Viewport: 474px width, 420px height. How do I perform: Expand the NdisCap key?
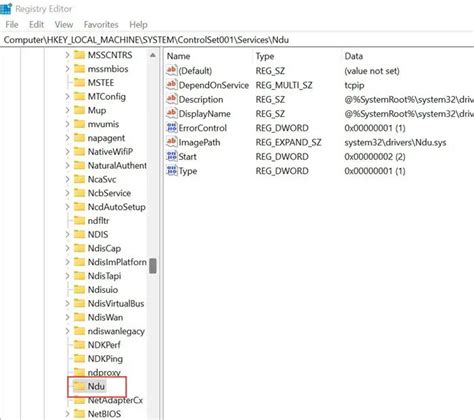(x=67, y=248)
